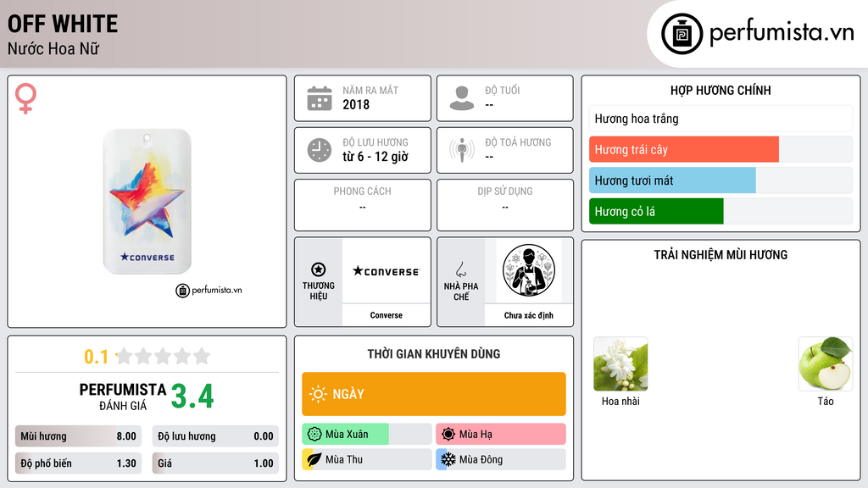Click the Hương hoa trắng accord row
Viewport: 868px width, 488px height.
click(721, 119)
